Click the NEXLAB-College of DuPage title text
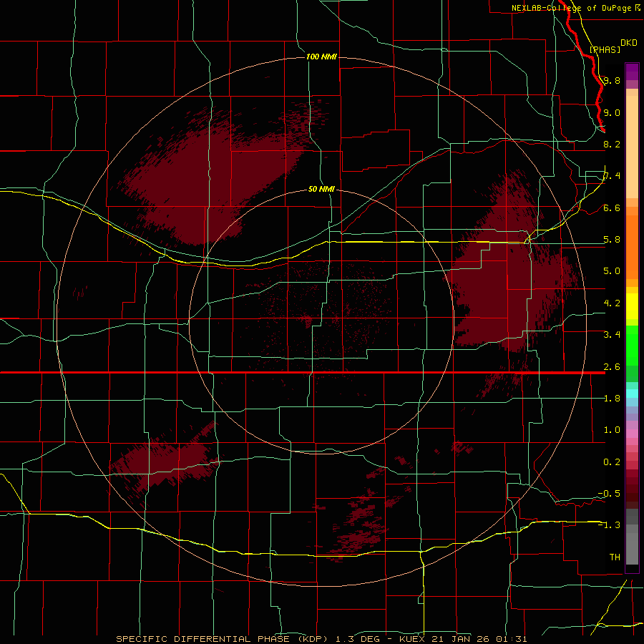Image resolution: width=644 pixels, height=644 pixels. [571, 8]
